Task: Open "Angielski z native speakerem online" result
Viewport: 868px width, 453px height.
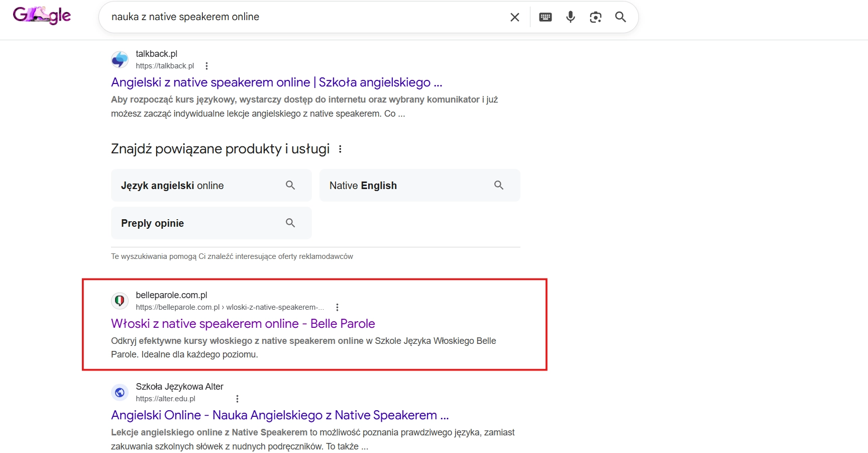Action: [276, 82]
